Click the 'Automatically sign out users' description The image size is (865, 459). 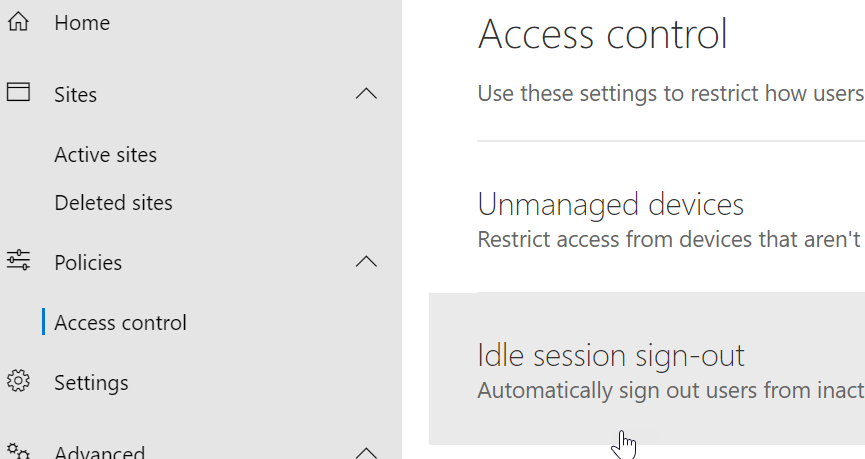coord(669,391)
